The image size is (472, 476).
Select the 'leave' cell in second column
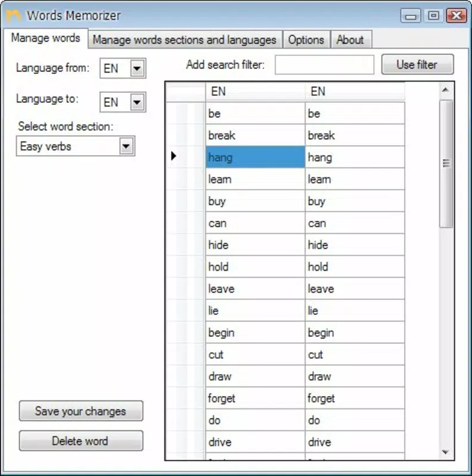click(355, 289)
